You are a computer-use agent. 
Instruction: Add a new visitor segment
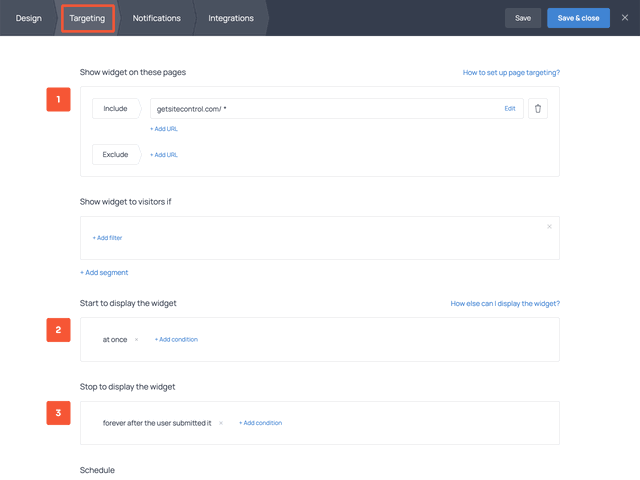click(104, 272)
